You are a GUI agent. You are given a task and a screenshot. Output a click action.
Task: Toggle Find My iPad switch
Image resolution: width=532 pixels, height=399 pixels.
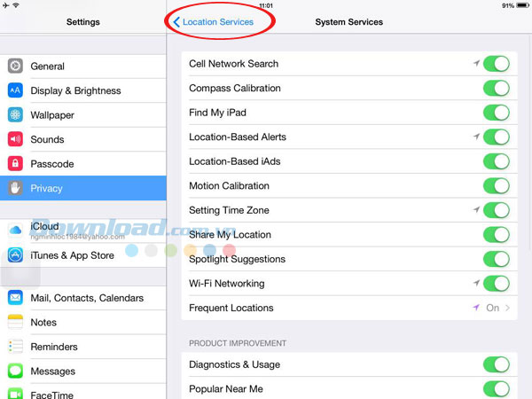tap(497, 113)
